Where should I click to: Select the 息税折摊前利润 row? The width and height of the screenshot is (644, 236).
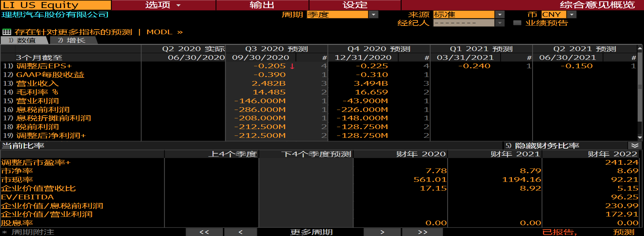(53, 118)
